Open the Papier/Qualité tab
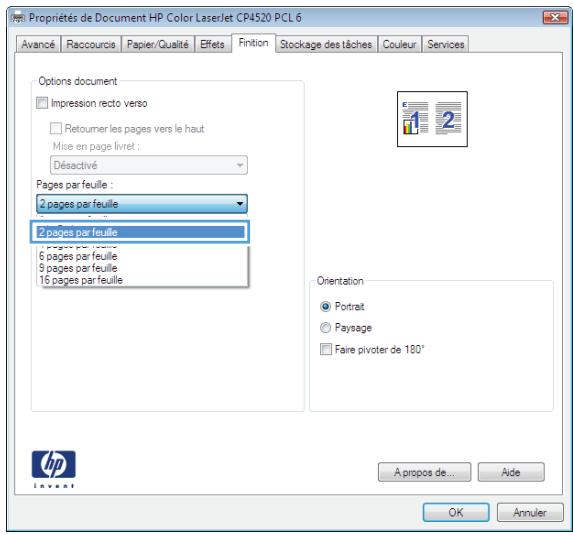Image resolution: width=573 pixels, height=535 pixels. pos(158,44)
